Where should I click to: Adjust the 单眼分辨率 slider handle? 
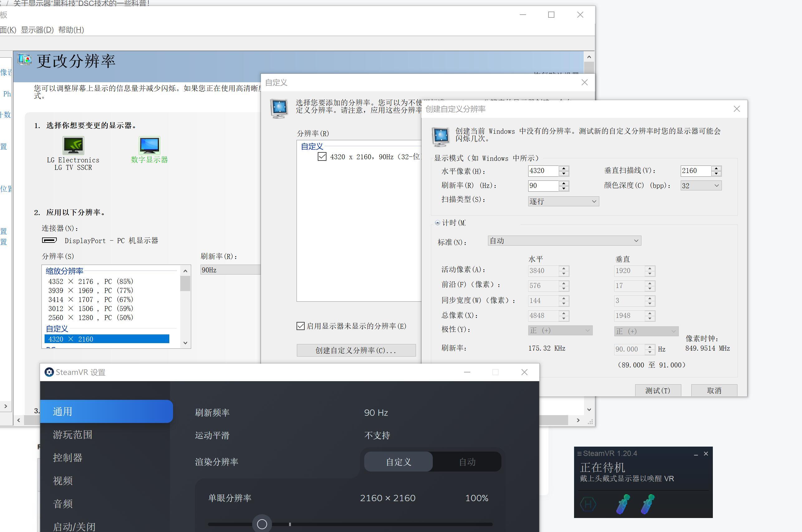tap(262, 524)
